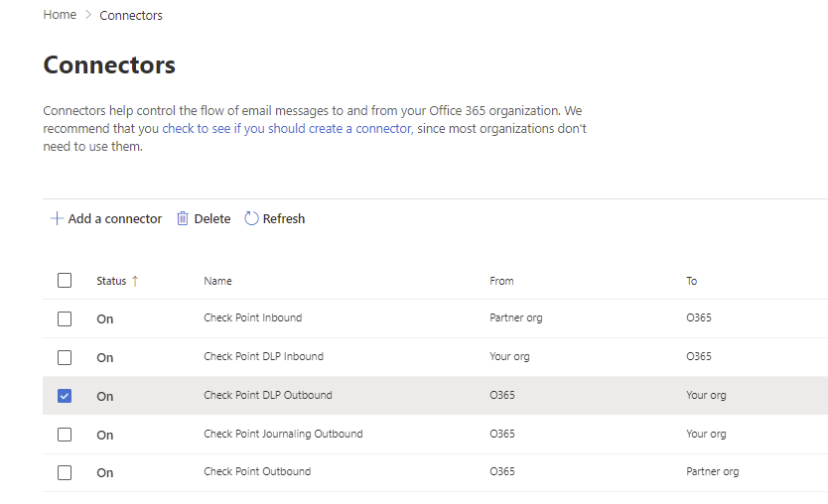Go to Home in the breadcrumb

(60, 15)
